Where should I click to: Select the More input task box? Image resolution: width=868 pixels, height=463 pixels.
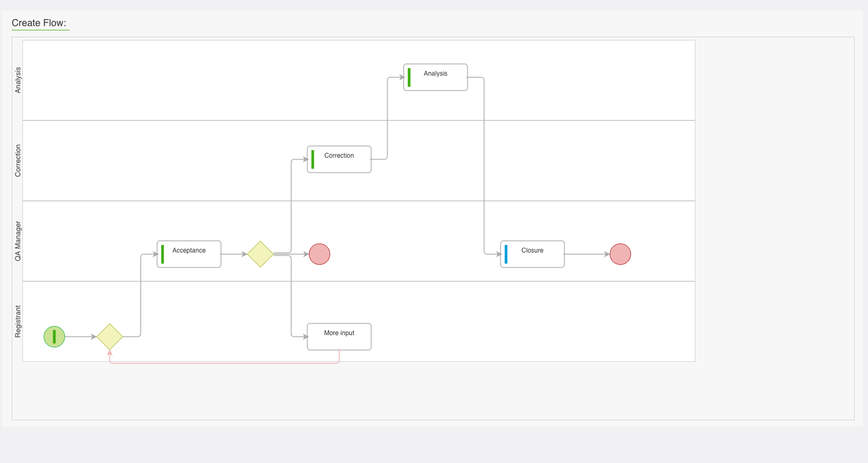(339, 337)
